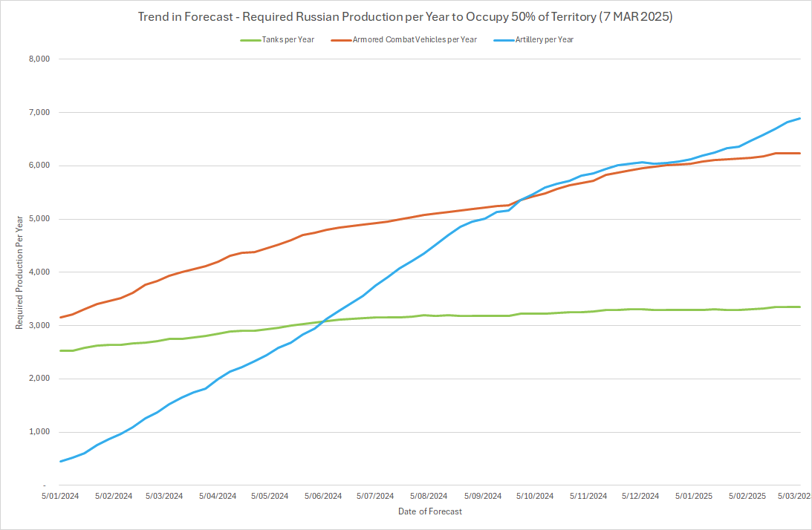Click the 5/06/2024 date label
The height and width of the screenshot is (530, 812).
pyautogui.click(x=323, y=496)
